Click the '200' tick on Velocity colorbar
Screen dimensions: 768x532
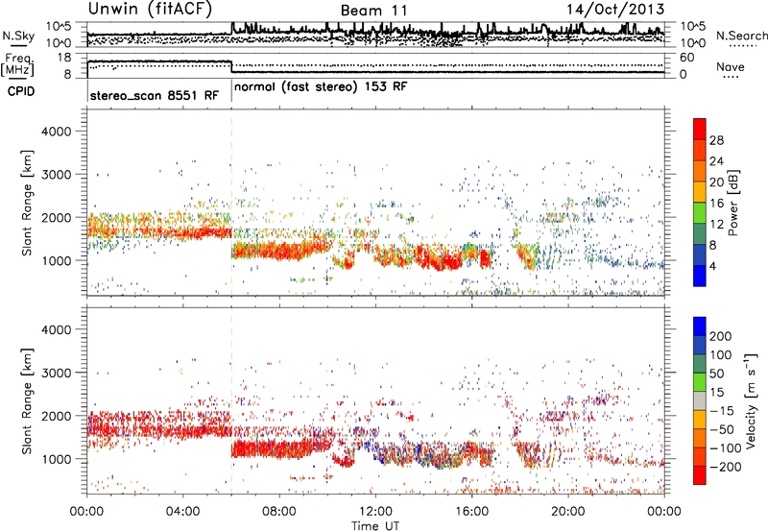721,336
